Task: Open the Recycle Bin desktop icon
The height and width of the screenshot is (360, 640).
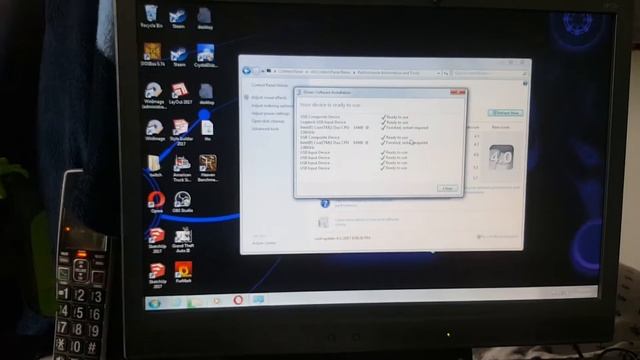Action: click(x=151, y=16)
